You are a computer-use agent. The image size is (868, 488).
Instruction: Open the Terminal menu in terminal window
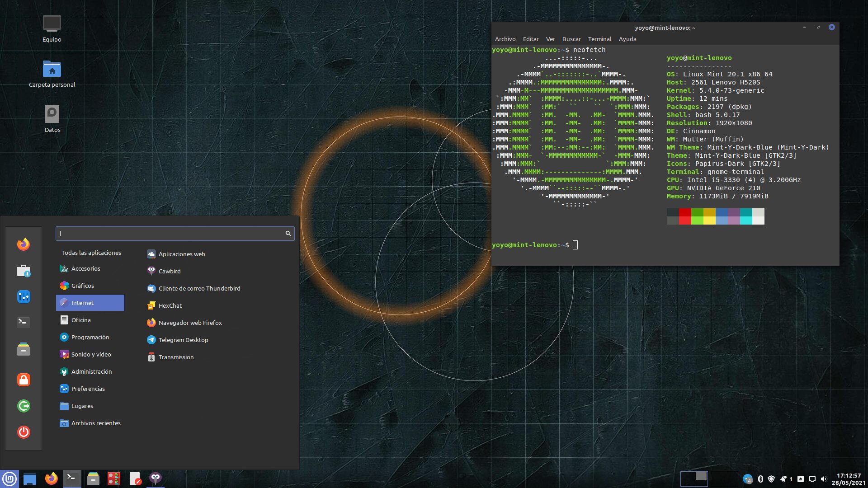[x=599, y=39]
